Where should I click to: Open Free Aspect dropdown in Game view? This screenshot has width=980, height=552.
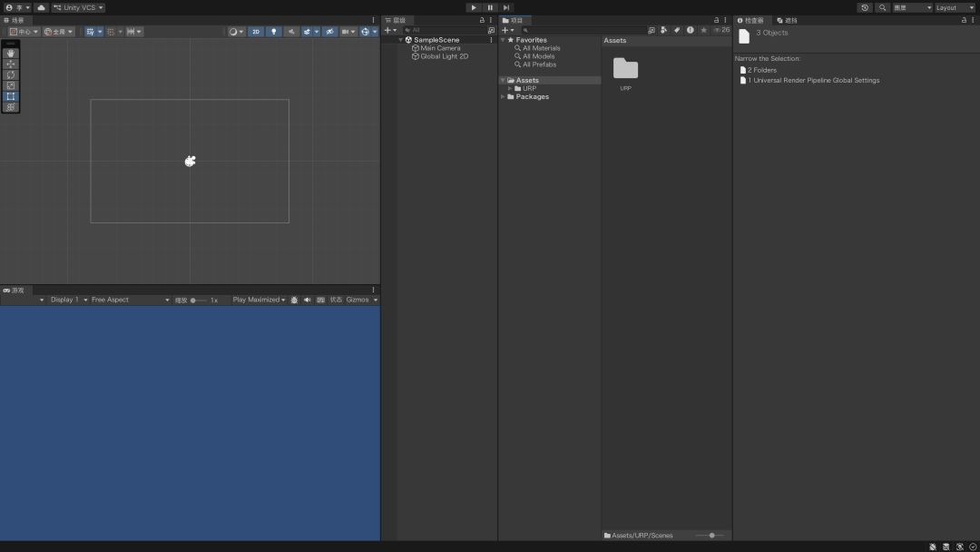[130, 301]
